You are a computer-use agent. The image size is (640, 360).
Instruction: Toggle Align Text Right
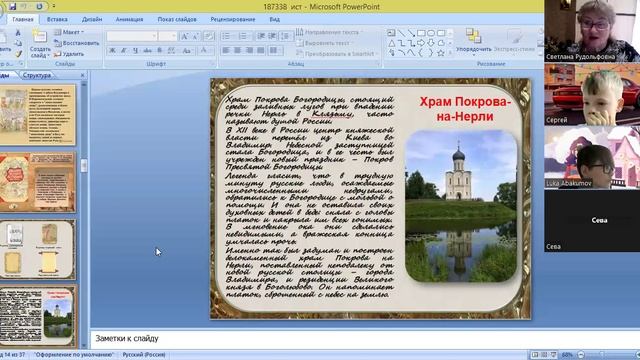tap(249, 50)
